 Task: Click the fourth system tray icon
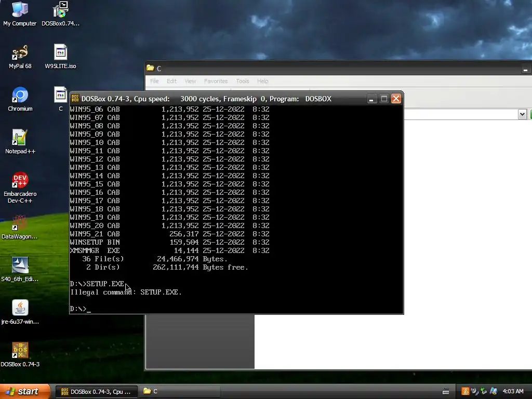coord(494,391)
